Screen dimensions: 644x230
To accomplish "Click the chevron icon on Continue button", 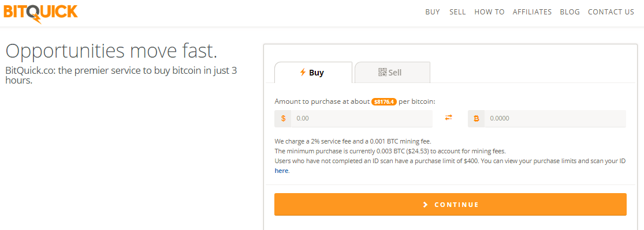I will tap(426, 205).
